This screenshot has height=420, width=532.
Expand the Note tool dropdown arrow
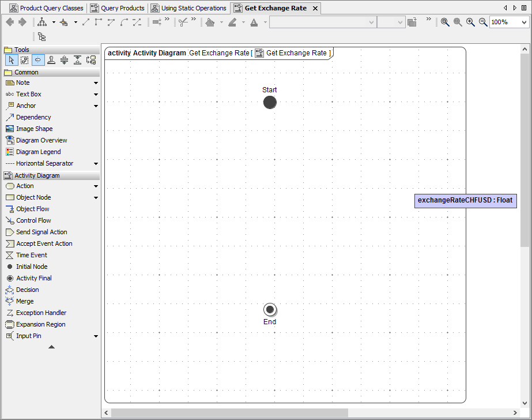click(x=96, y=83)
